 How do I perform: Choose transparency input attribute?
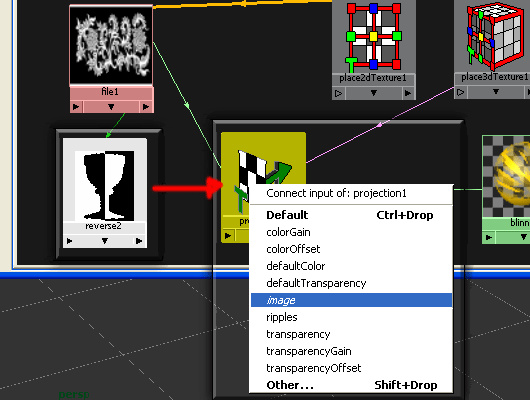[x=351, y=334]
